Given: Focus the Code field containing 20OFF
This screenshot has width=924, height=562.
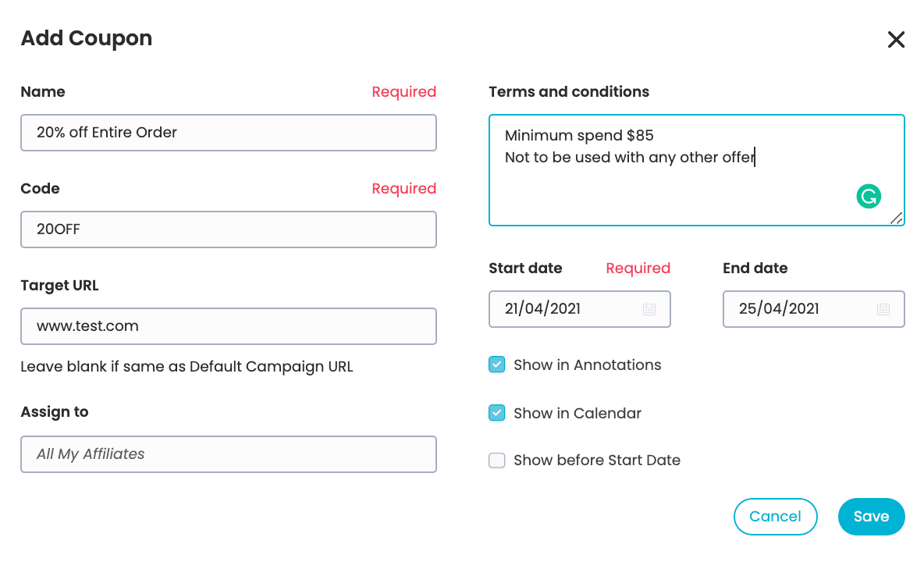Looking at the screenshot, I should coord(229,229).
